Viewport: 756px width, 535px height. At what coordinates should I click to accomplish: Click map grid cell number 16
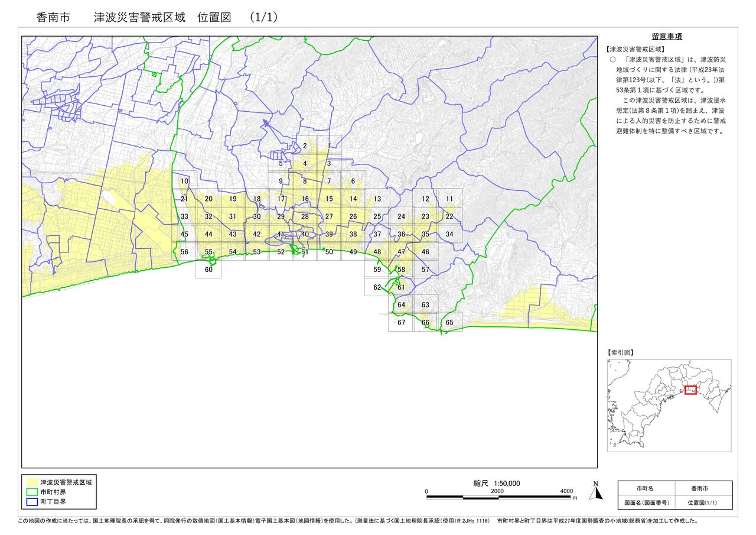click(305, 199)
